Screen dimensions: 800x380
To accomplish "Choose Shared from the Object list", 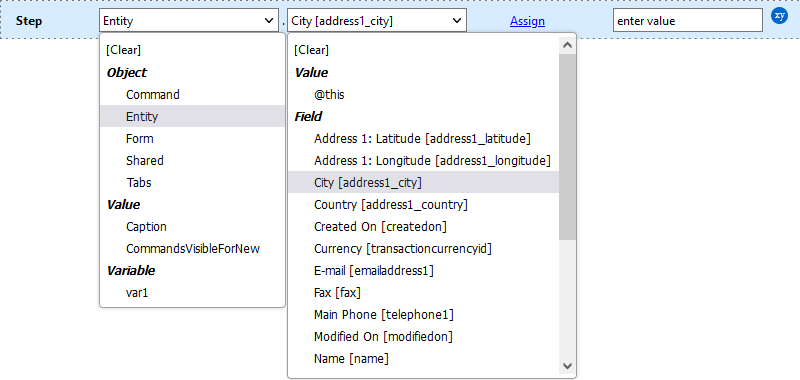I will [x=192, y=160].
